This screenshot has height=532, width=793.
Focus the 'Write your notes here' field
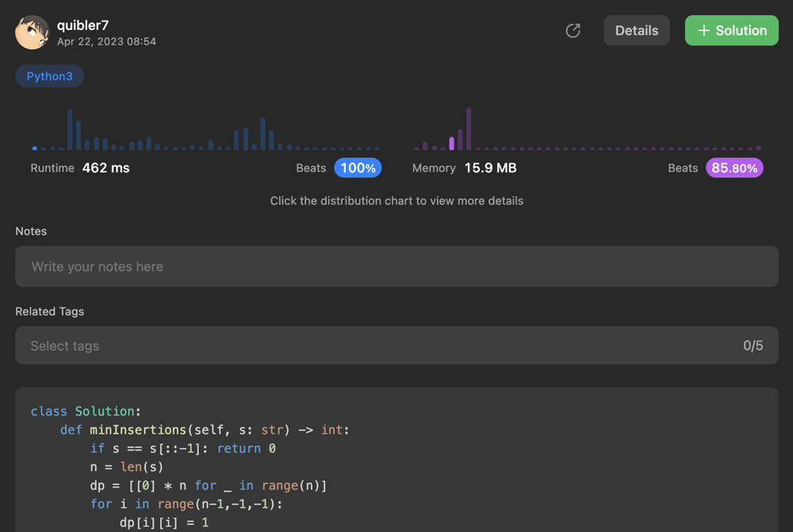coord(396,266)
